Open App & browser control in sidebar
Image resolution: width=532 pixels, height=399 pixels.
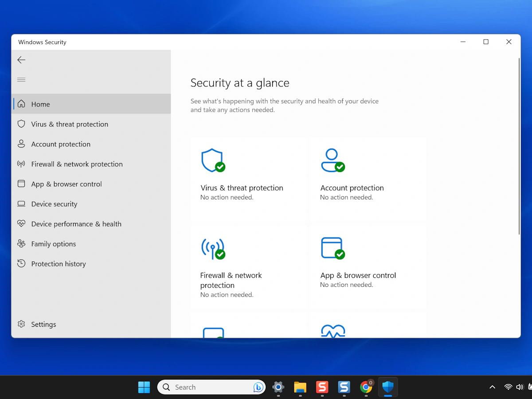[66, 184]
